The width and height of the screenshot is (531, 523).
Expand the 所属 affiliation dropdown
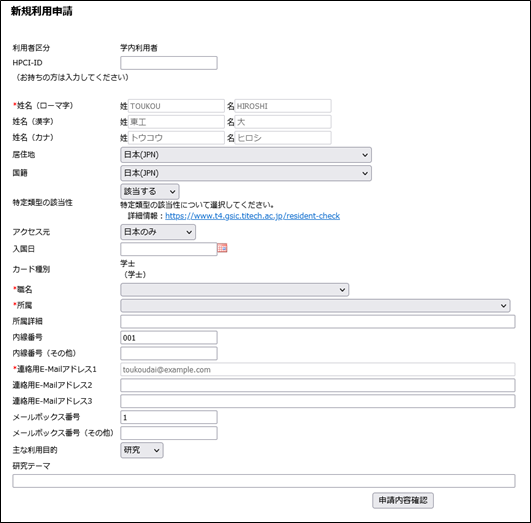[315, 306]
